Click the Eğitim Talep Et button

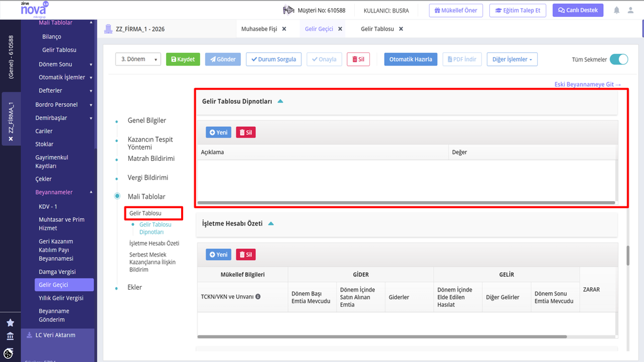518,10
